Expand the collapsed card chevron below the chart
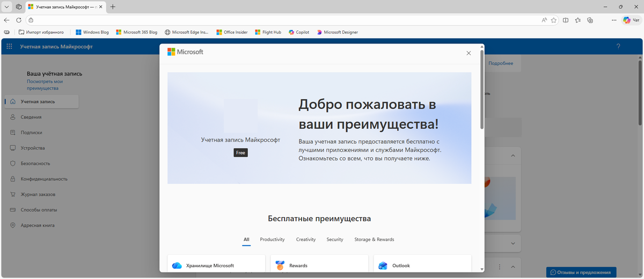The width and height of the screenshot is (644, 279). point(513,243)
